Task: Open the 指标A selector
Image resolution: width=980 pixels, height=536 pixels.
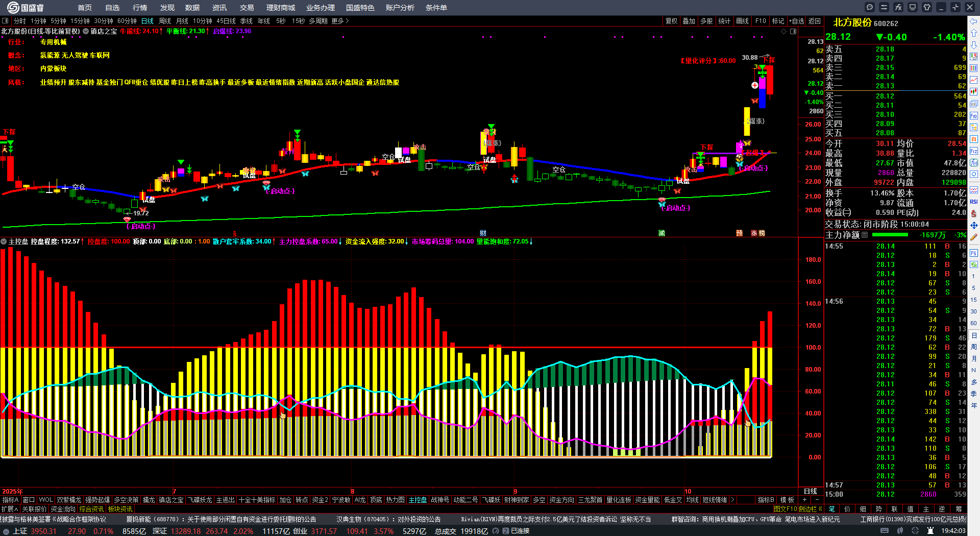Action: (x=10, y=500)
